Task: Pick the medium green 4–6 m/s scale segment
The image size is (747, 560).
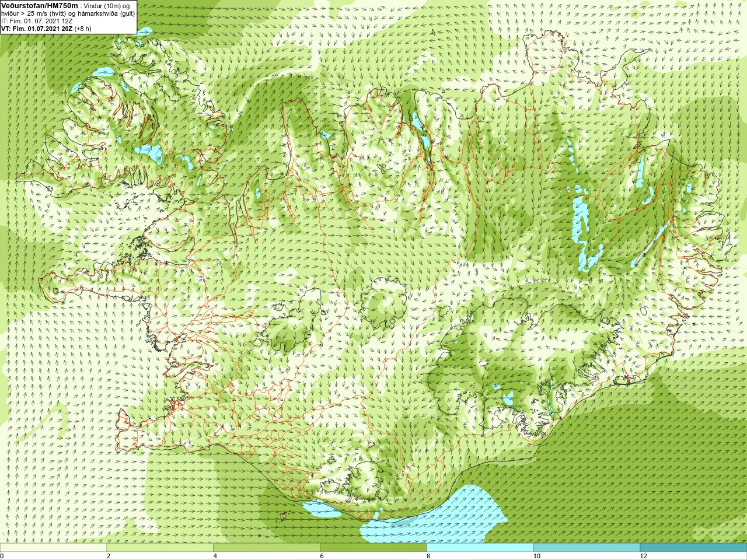Action: 267,548
